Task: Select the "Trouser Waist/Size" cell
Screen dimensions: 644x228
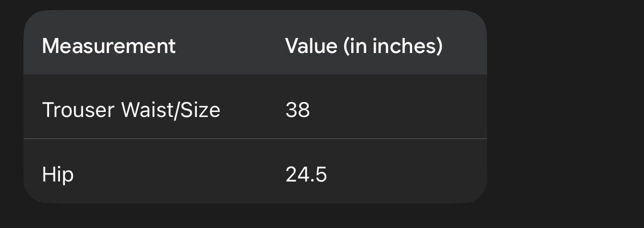Action: pos(131,109)
